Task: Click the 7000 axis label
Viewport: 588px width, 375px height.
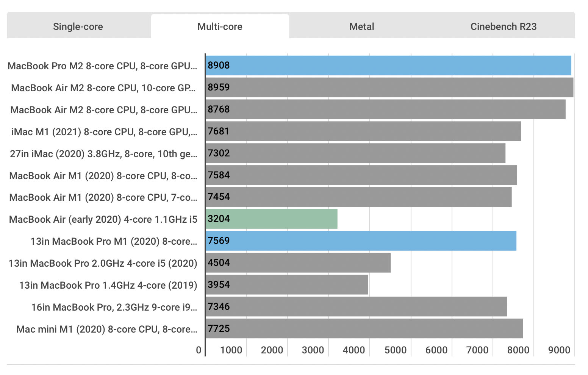Action: [477, 350]
